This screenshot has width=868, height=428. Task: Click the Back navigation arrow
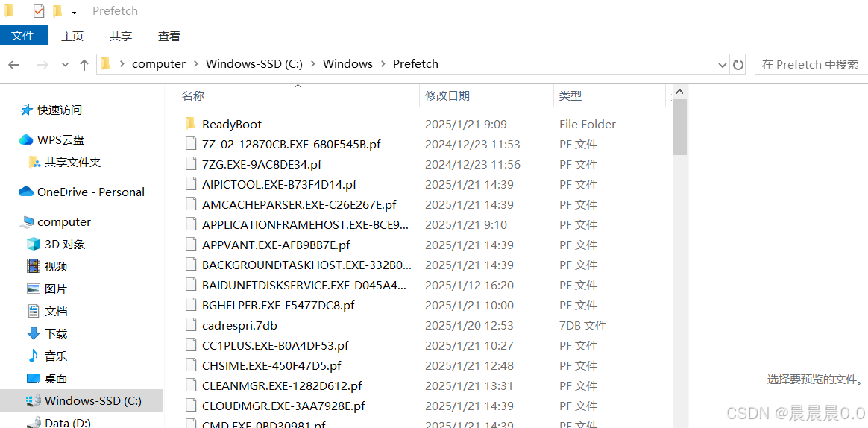pos(14,65)
